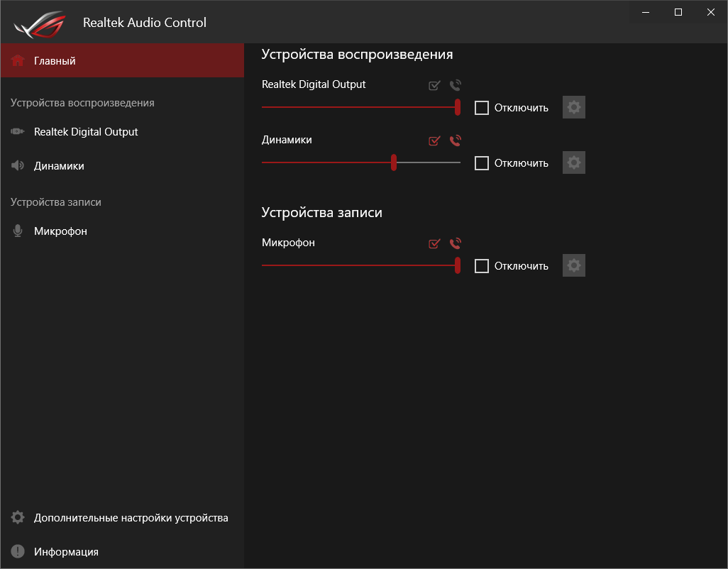Click phone icon for Realtek Digital Output
The height and width of the screenshot is (569, 728).
tap(456, 86)
